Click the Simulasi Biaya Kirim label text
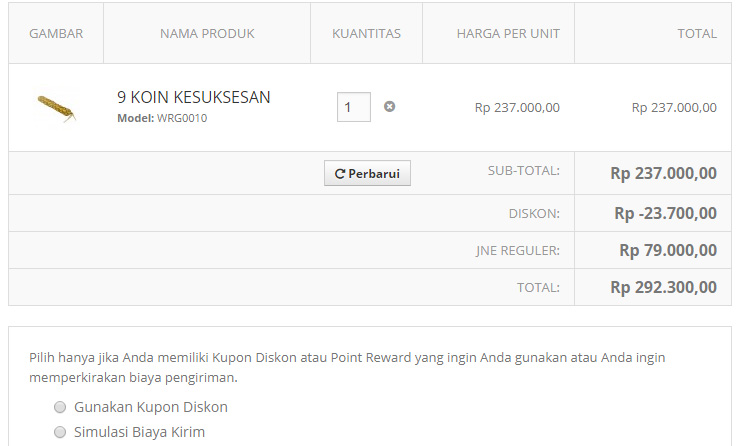Viewport: 741px width, 446px height. click(x=139, y=432)
